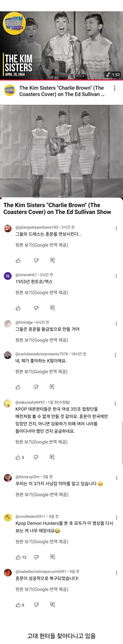Dislike the comment by @gilangsetyawibawa185
This screenshot has width=123, height=644.
tap(36, 261)
